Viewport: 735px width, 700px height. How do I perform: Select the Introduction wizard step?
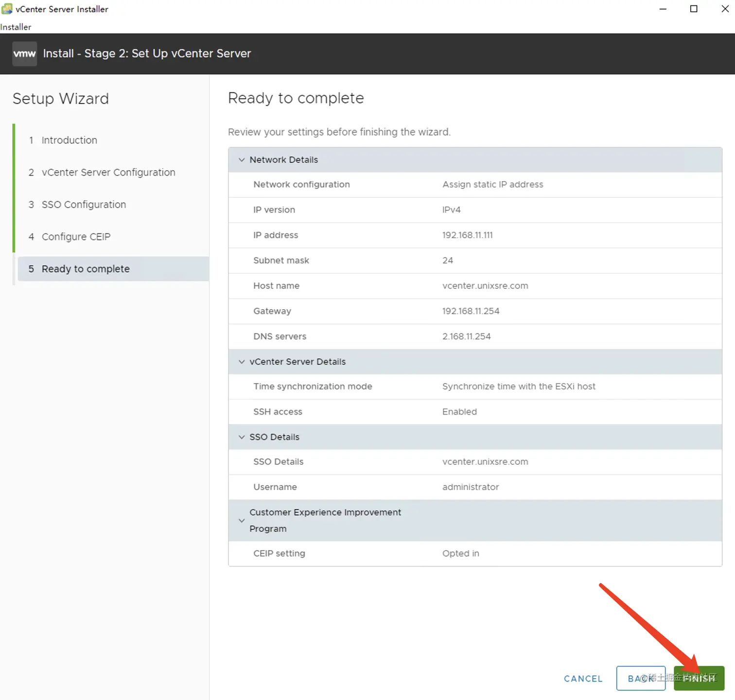click(69, 140)
